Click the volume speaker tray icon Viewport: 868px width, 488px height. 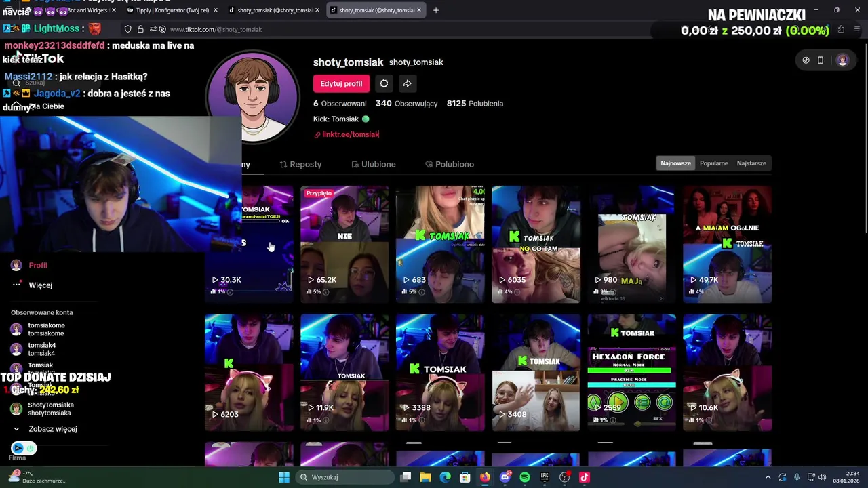click(x=822, y=477)
